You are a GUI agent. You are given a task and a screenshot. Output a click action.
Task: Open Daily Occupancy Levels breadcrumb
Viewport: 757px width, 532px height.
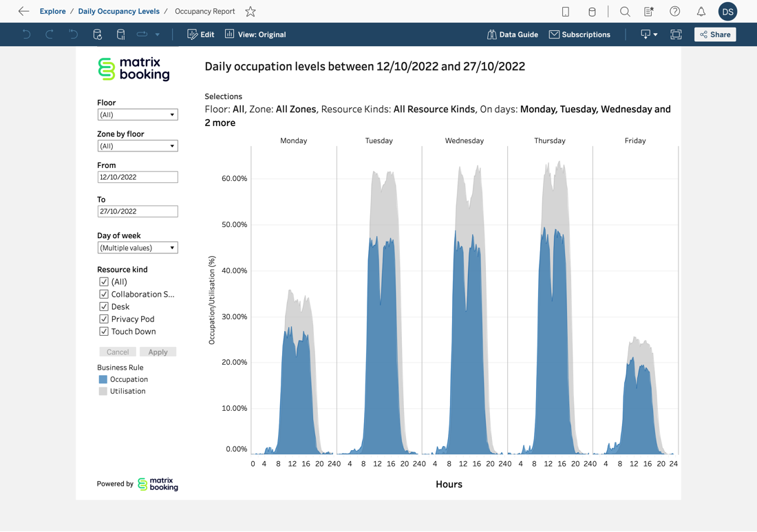118,12
